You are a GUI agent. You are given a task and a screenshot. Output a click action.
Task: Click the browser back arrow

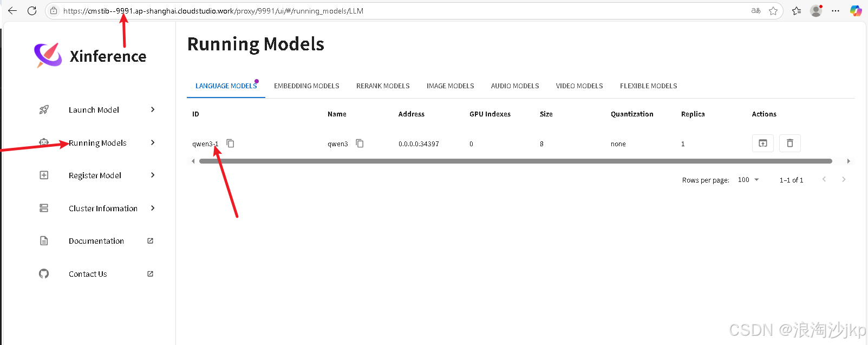12,11
